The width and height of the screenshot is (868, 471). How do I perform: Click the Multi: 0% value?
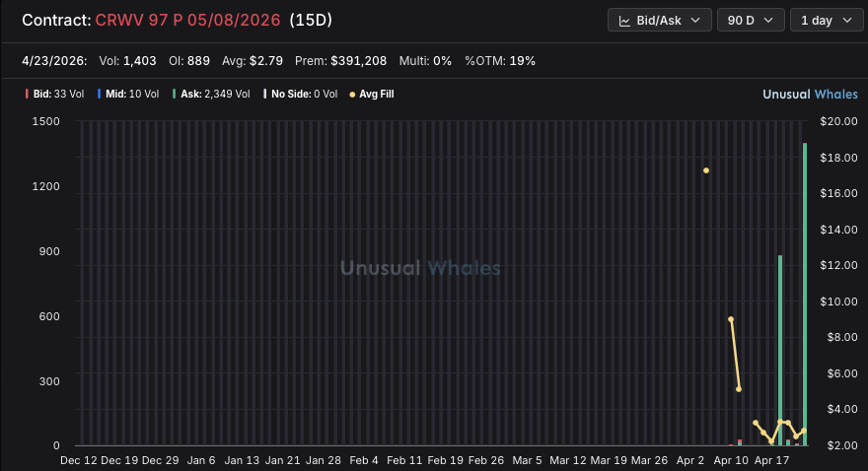[425, 61]
